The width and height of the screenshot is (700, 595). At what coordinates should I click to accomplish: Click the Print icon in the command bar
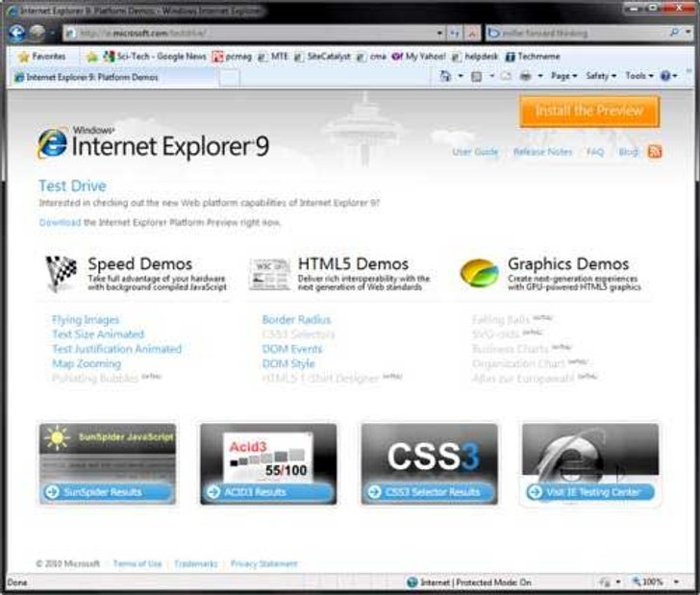526,76
